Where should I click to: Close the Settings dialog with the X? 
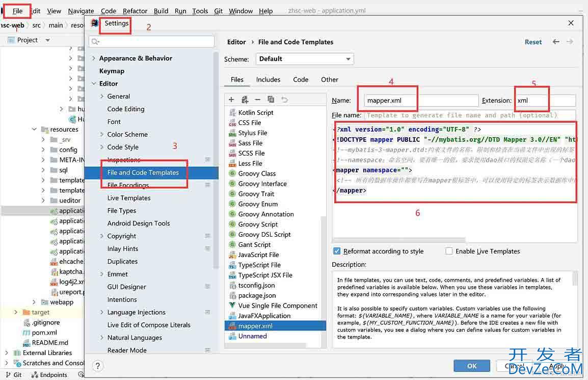click(x=571, y=23)
